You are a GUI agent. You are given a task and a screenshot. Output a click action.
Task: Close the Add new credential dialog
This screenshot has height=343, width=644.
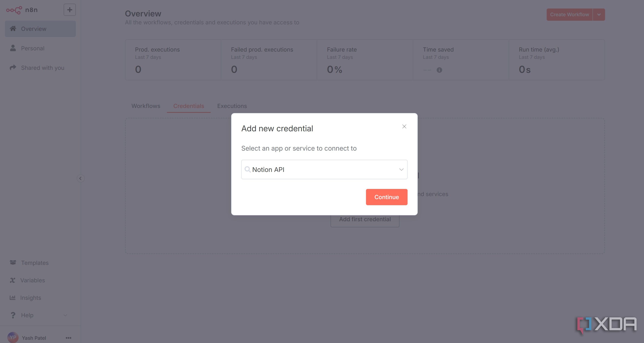click(x=404, y=127)
